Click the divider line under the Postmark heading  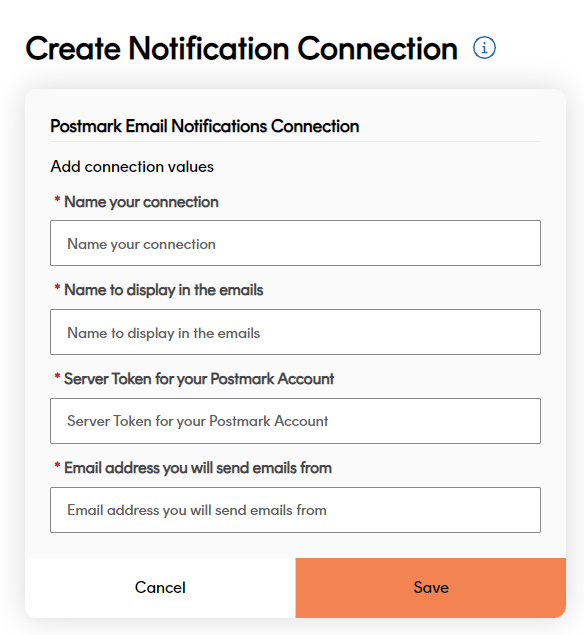(x=295, y=142)
